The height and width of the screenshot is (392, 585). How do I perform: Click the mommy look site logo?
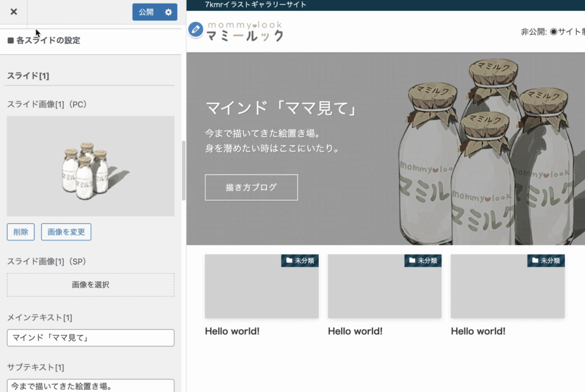[x=245, y=31]
